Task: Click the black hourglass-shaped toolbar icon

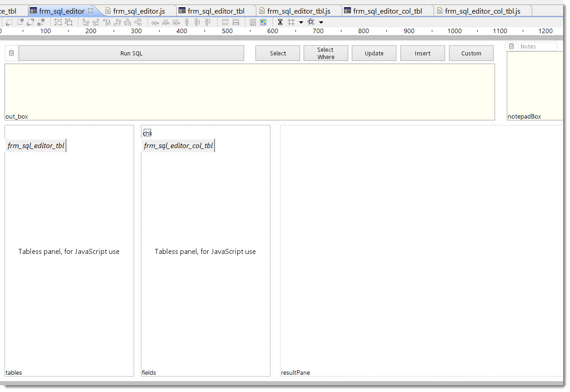Action: click(280, 22)
